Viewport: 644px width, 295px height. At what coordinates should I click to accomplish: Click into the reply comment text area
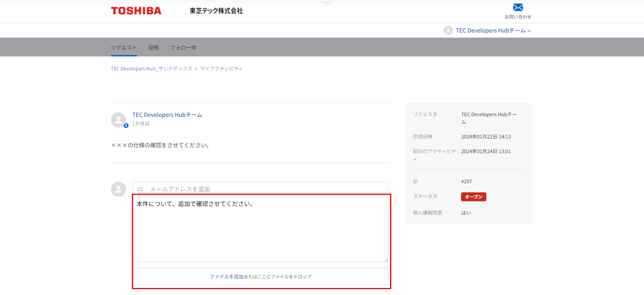click(261, 228)
